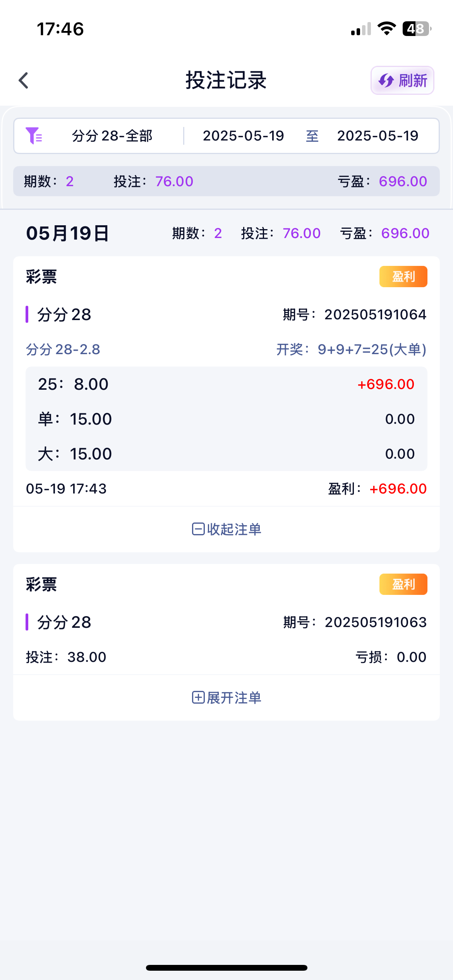Tap the Wi-Fi status icon
This screenshot has width=453, height=980.
coord(386,29)
